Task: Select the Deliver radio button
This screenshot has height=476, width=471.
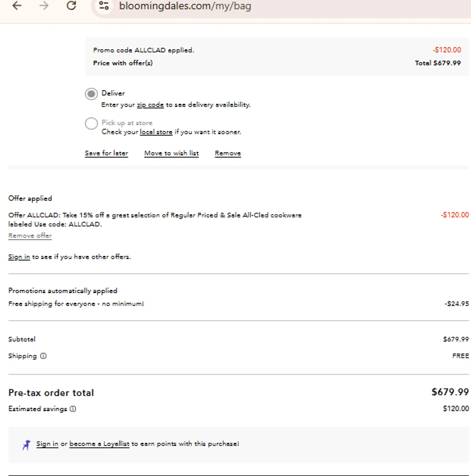Action: [x=91, y=94]
